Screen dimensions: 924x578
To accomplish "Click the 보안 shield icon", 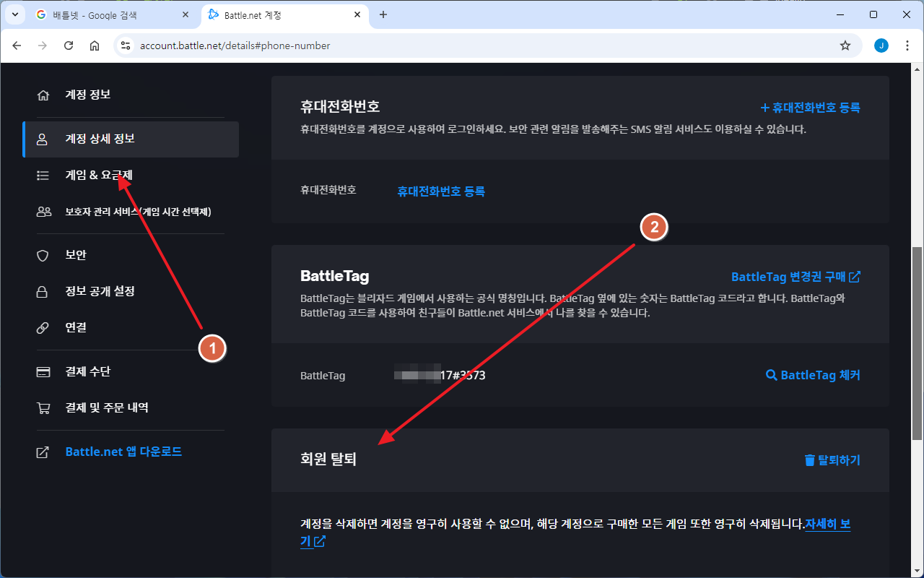I will 43,255.
